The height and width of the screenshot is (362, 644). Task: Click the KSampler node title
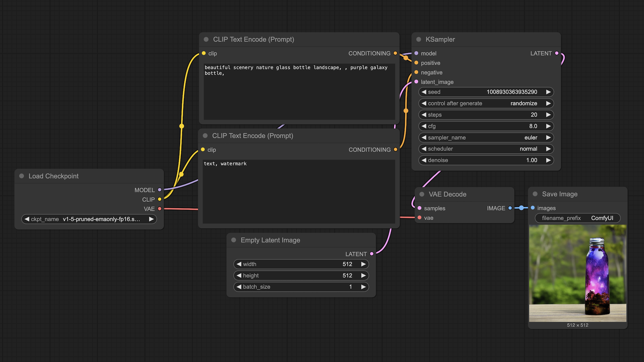(x=440, y=39)
